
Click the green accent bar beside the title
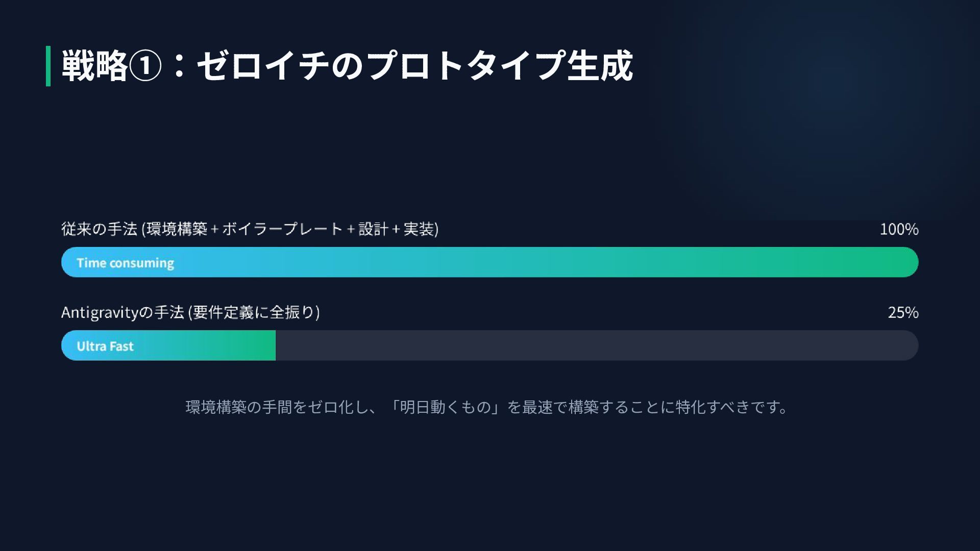pos(48,66)
